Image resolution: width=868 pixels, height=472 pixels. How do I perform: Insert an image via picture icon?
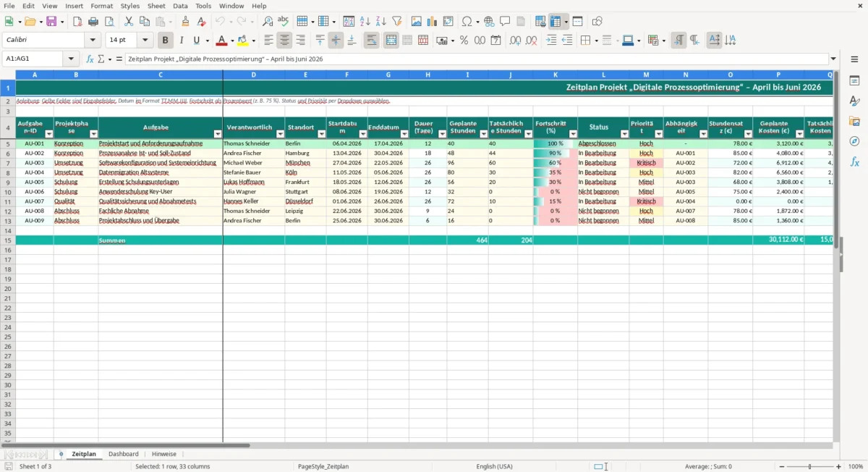click(417, 22)
